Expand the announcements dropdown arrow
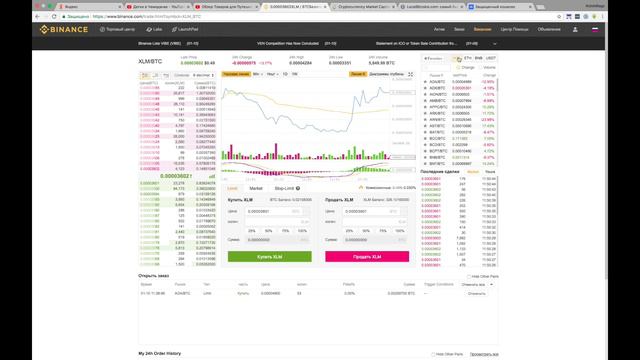Viewport: 640px width, 360px height. pyautogui.click(x=495, y=43)
